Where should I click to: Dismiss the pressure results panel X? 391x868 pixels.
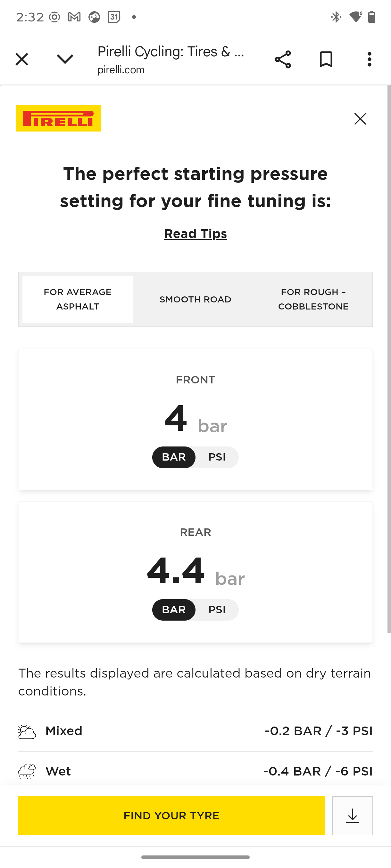(x=360, y=119)
